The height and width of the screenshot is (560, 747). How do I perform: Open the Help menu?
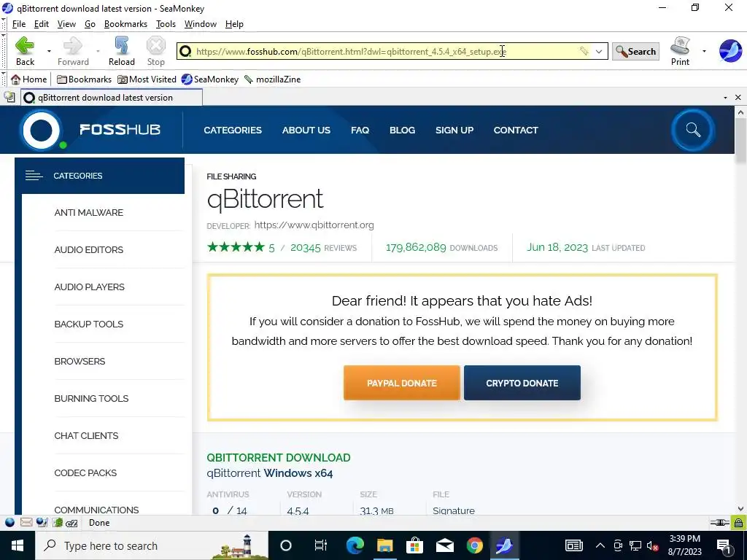point(234,24)
